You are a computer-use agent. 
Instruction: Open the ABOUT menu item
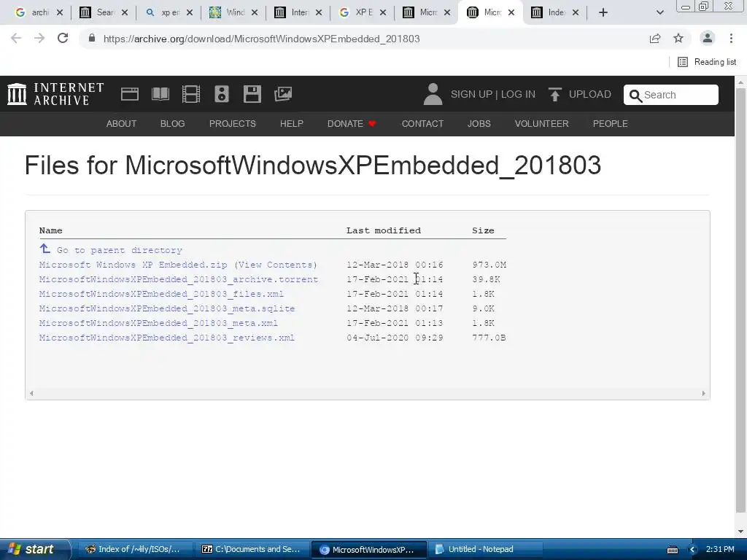[121, 124]
